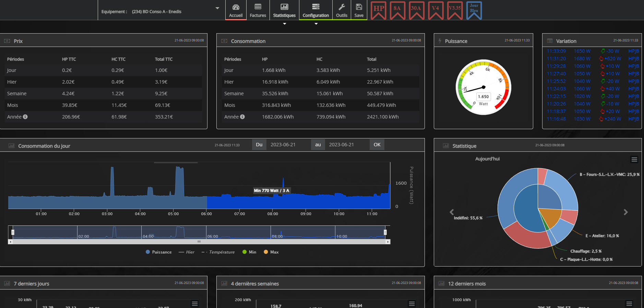Click the navigator scrollbar right arrow
The height and width of the screenshot is (308, 644).
click(x=388, y=242)
